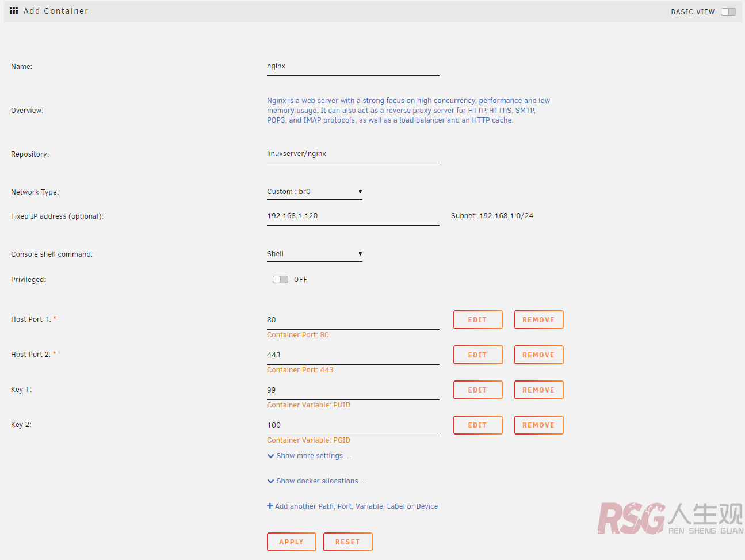Focus the Host Port 2 value field
The image size is (745, 560).
click(x=353, y=356)
